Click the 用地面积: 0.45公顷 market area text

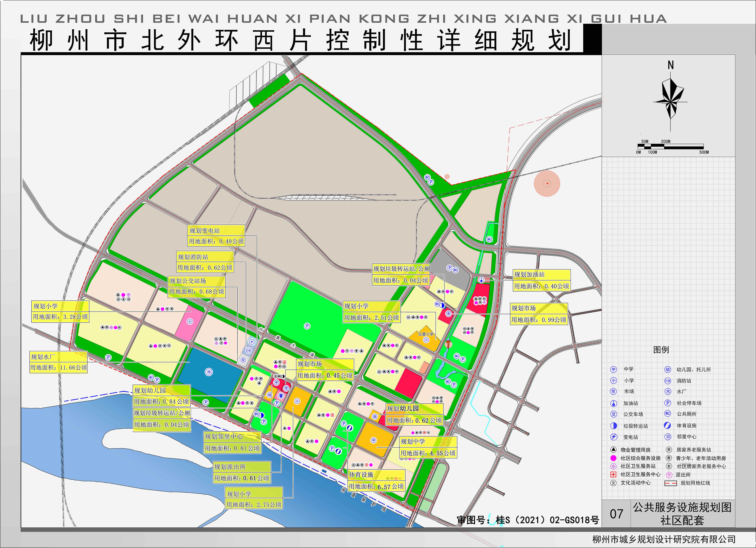click(x=325, y=375)
